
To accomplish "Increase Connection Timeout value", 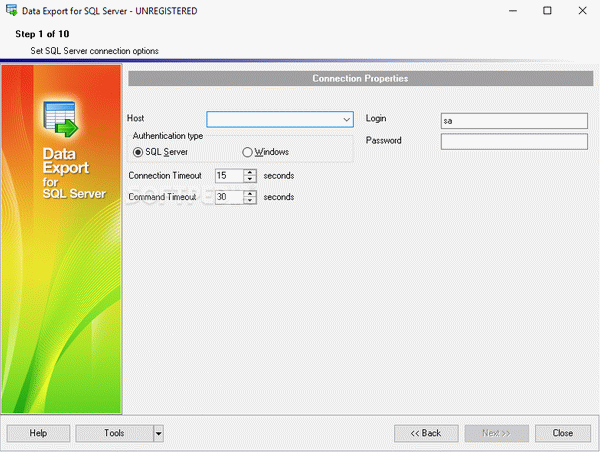I will (x=250, y=173).
